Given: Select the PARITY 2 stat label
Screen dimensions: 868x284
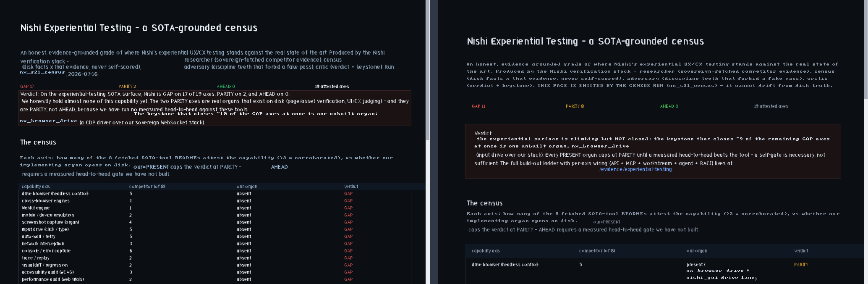Looking at the screenshot, I should tap(127, 87).
